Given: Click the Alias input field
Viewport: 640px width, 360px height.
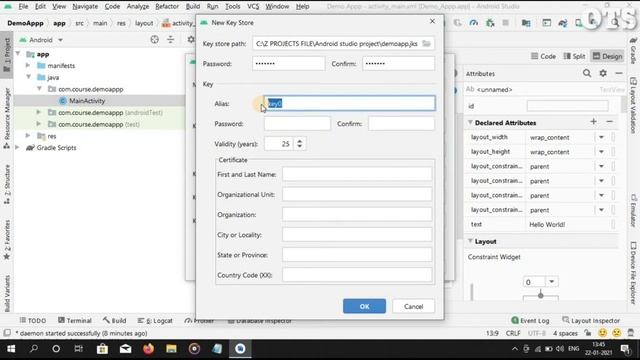Looking at the screenshot, I should [x=349, y=103].
